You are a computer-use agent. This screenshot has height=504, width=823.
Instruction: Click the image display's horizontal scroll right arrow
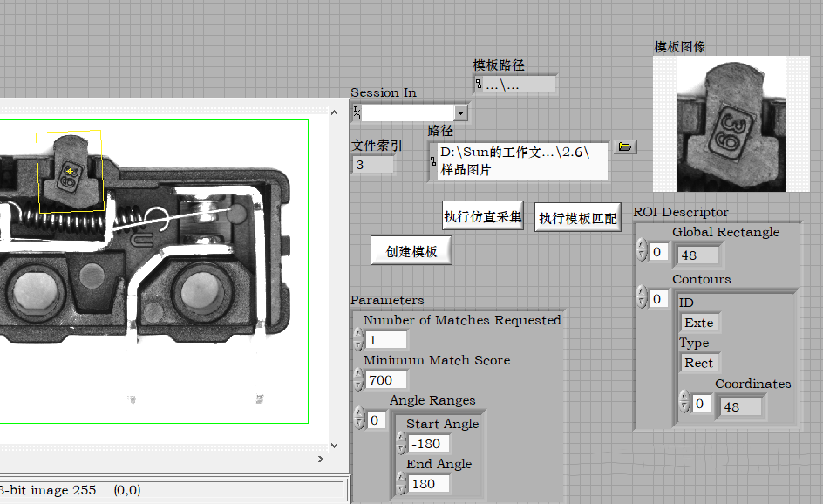(320, 459)
